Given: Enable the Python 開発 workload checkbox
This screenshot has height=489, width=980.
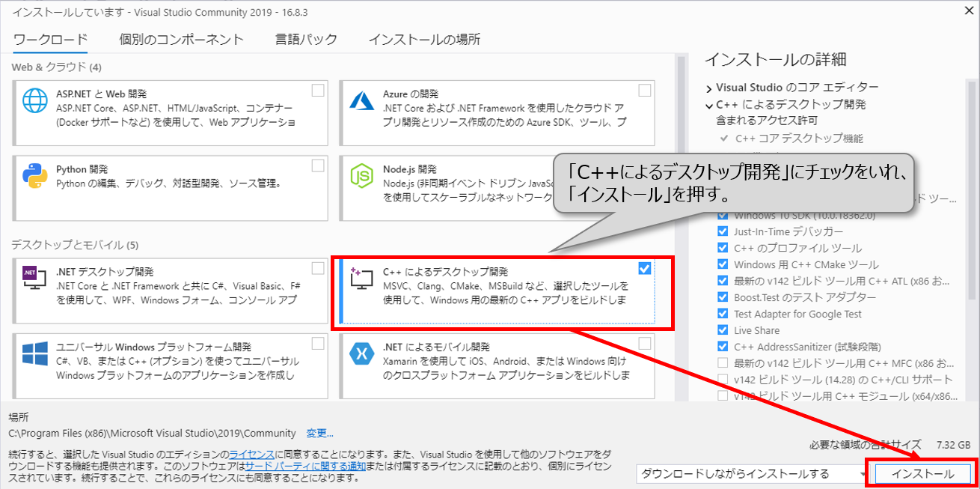Looking at the screenshot, I should [318, 165].
